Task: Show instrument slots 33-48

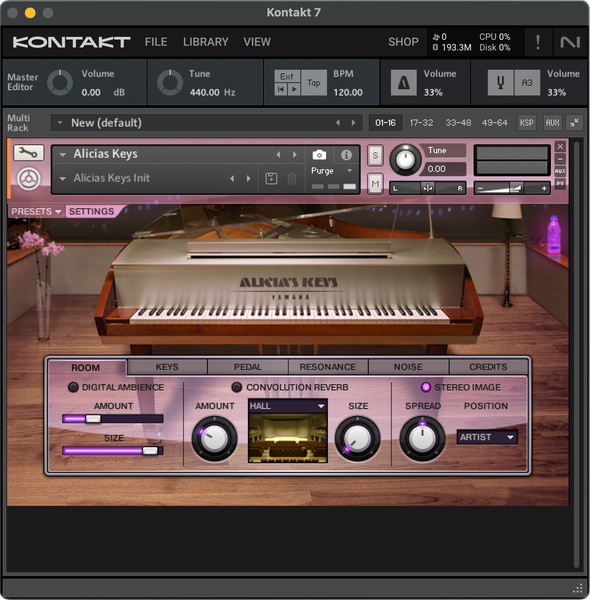Action: 458,122
